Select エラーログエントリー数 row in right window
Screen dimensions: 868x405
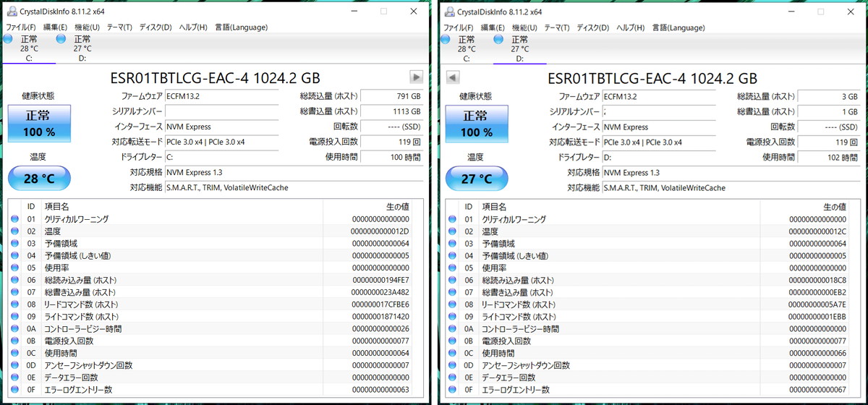click(x=649, y=390)
